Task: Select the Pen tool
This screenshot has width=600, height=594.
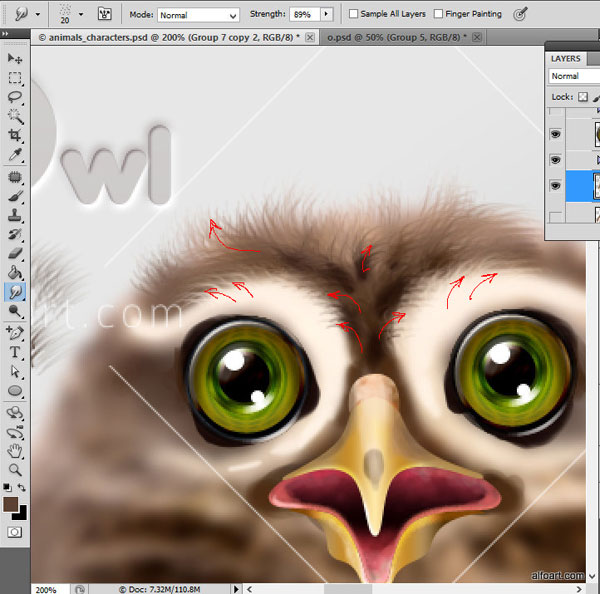Action: click(x=15, y=333)
